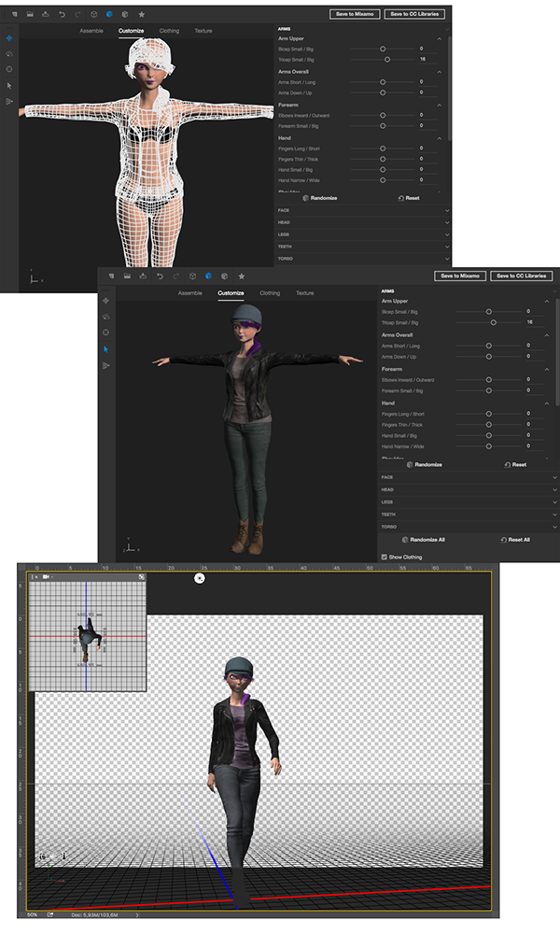Switch to Texture tab in the wireframe window
The width and height of the screenshot is (560, 934).
click(203, 31)
